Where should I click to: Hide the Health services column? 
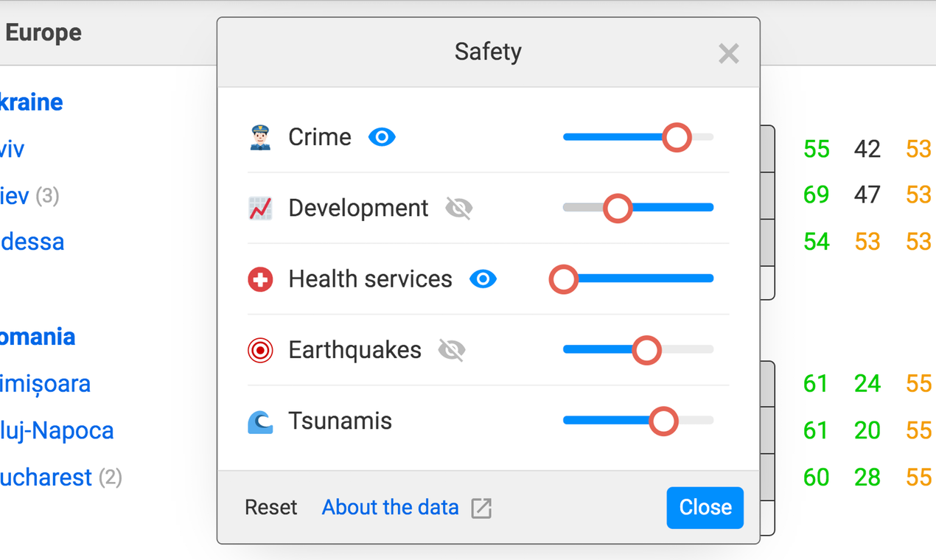(483, 279)
